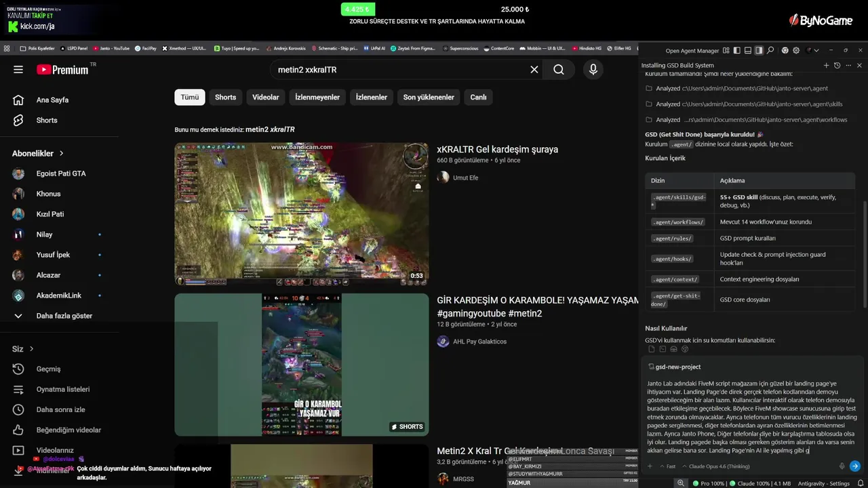Open the Janto - YouTube bookmark
The height and width of the screenshot is (488, 868).
111,48
